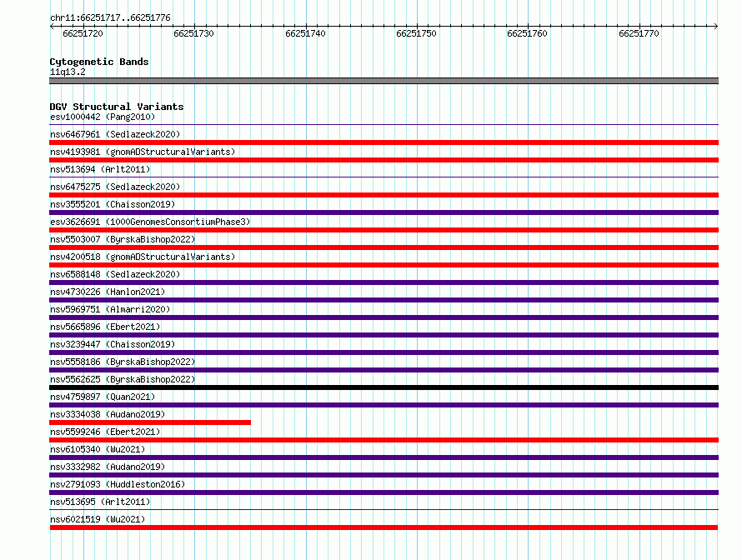This screenshot has height=560, width=742.
Task: Click the red bar under nsv4200518
Action: pyautogui.click(x=384, y=265)
